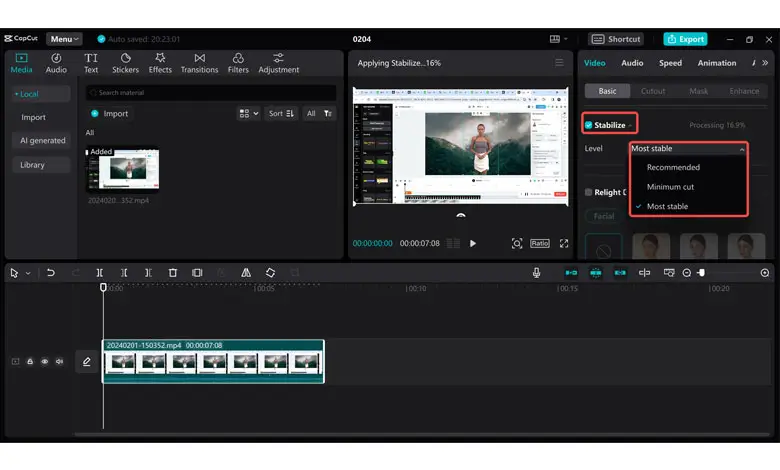Screen dimensions: 780x470
Task: Open the Sort options
Action: (x=281, y=113)
